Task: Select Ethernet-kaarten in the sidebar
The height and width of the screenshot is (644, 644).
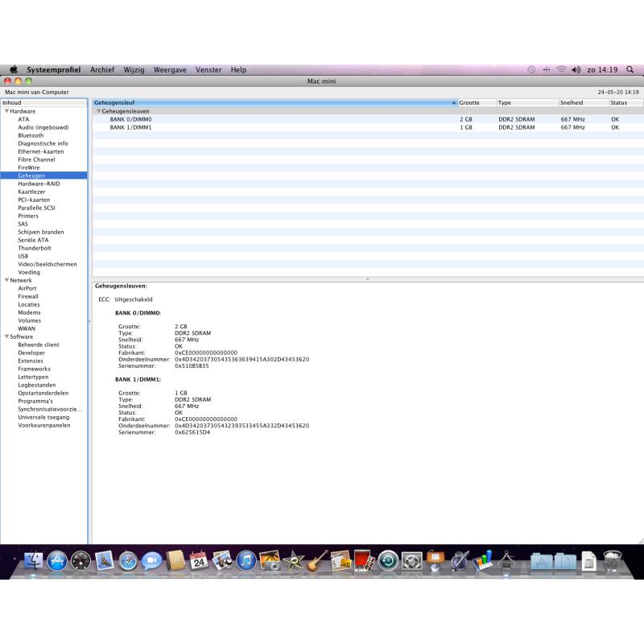Action: pyautogui.click(x=41, y=151)
